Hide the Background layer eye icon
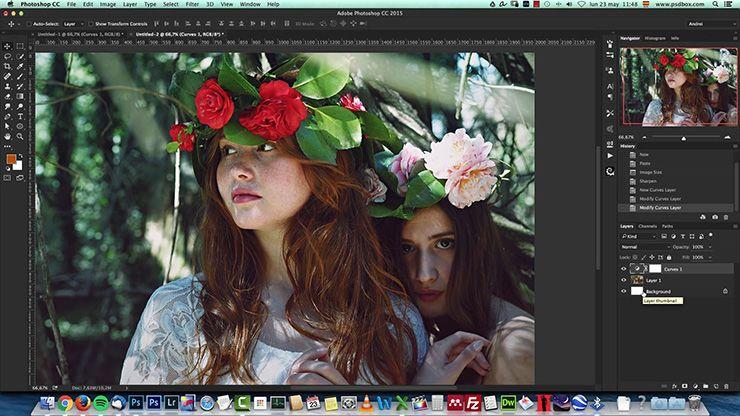 click(623, 291)
